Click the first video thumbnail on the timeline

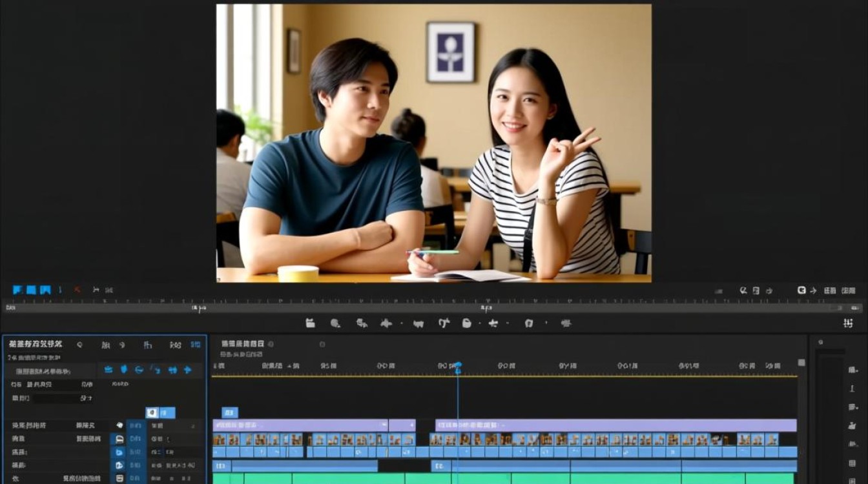(219, 439)
